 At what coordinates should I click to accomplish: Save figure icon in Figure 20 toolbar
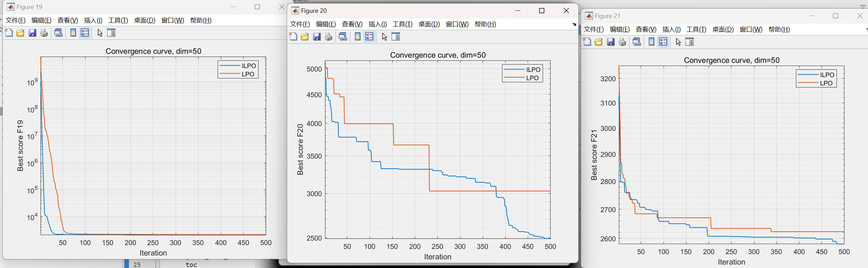(x=317, y=36)
